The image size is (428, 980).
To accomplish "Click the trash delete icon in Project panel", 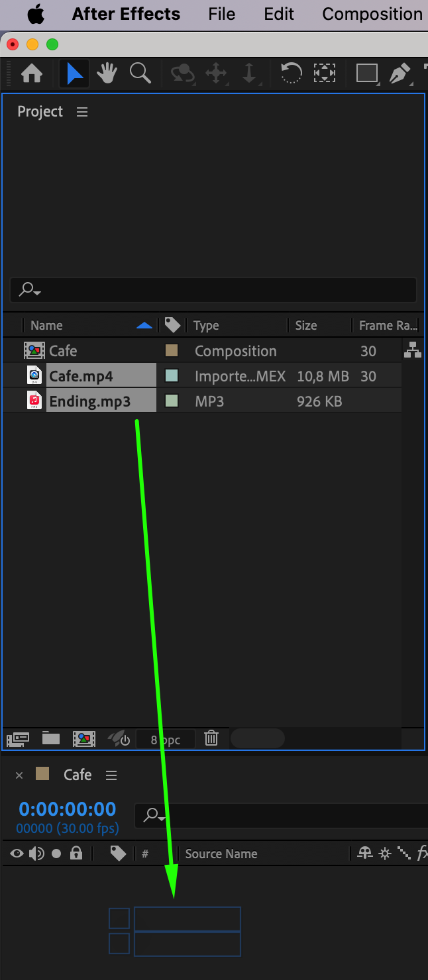I will [x=211, y=738].
